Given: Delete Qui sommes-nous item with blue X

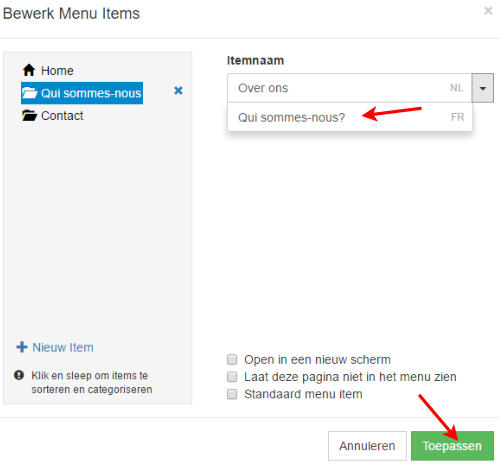Looking at the screenshot, I should tap(178, 90).
